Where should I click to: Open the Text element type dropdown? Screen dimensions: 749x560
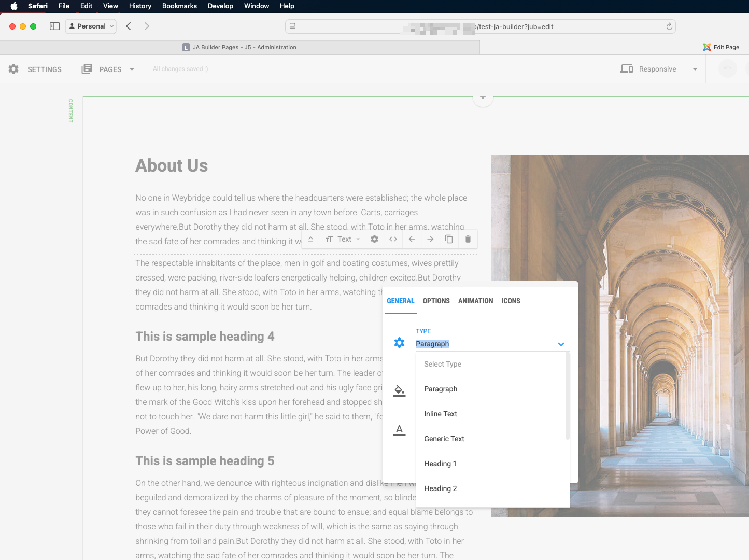click(343, 239)
